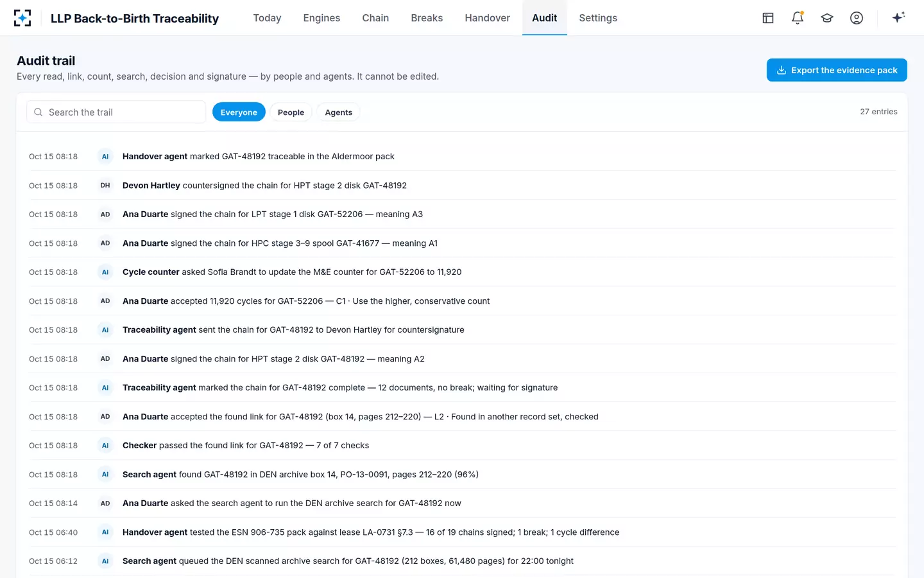924x578 pixels.
Task: Click the DH avatar for Devon Hartley entry
Action: [105, 185]
